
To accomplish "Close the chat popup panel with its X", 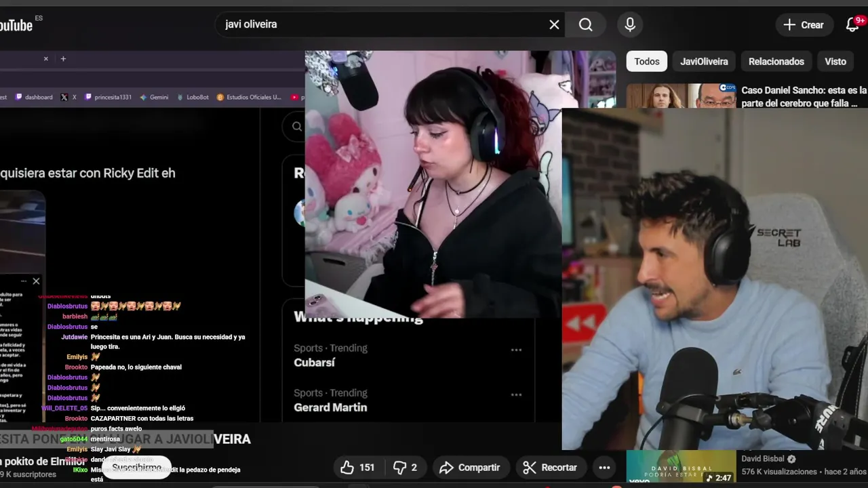I will (x=36, y=281).
